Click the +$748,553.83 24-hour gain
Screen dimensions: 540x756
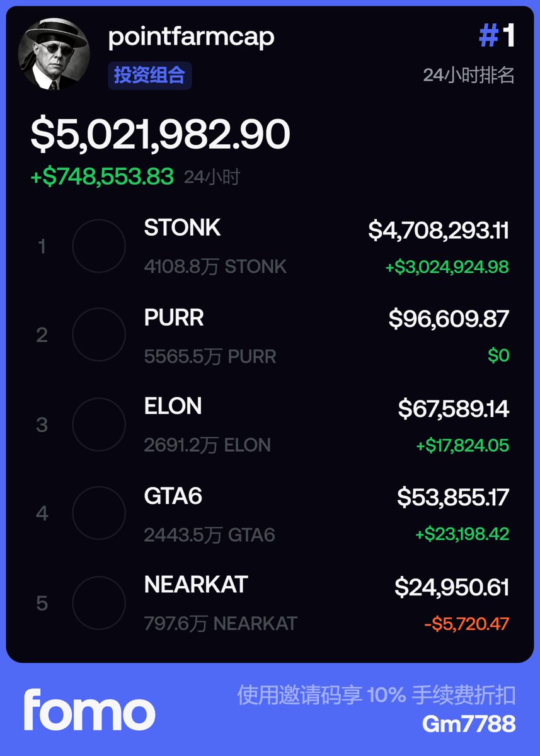coord(102,177)
